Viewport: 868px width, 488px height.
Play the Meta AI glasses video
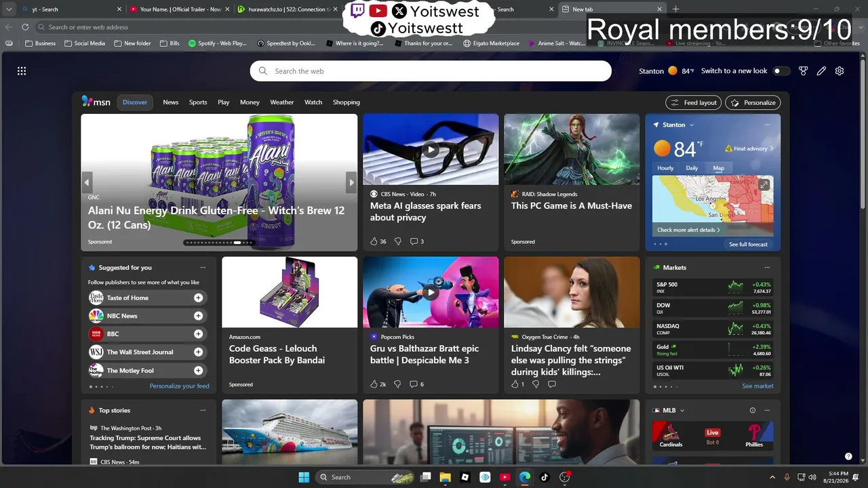pos(431,150)
